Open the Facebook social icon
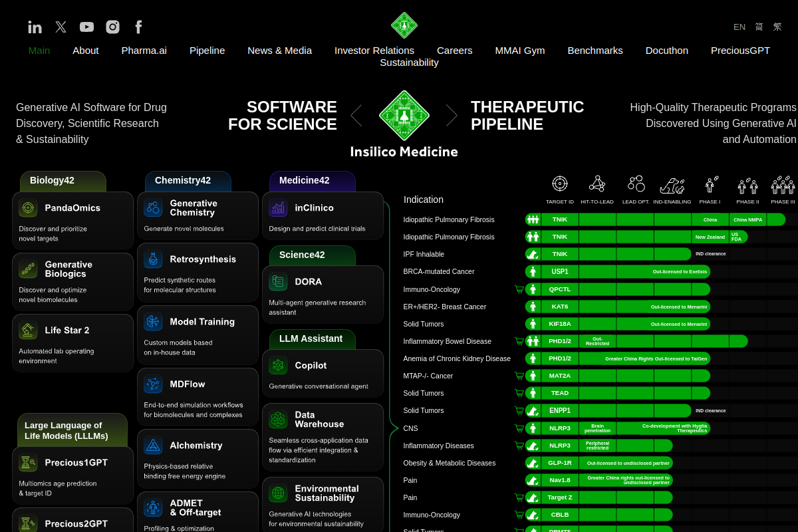This screenshot has height=532, width=798. click(138, 27)
